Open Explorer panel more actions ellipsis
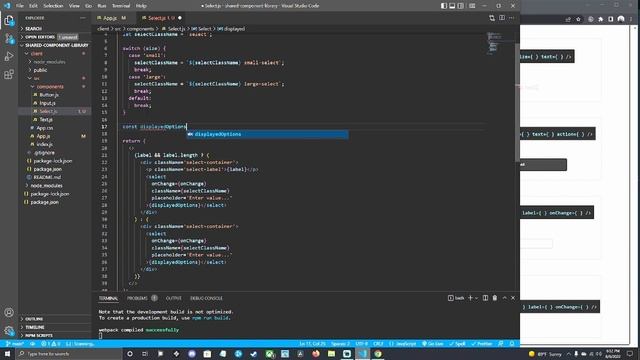This screenshot has height=360, width=640. (83, 18)
